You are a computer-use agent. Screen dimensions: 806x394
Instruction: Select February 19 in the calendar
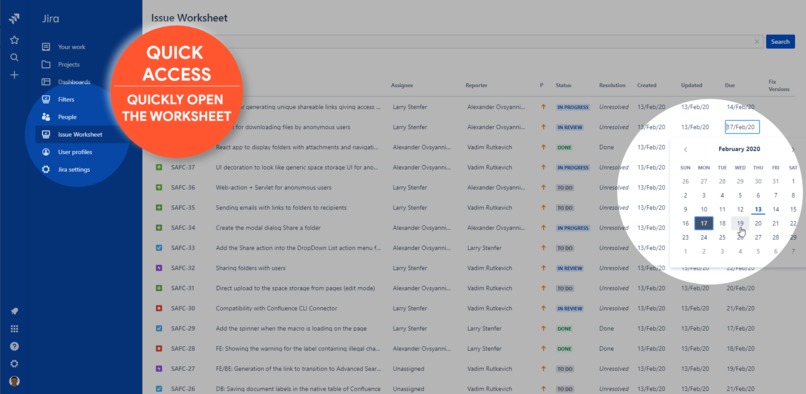pyautogui.click(x=740, y=223)
